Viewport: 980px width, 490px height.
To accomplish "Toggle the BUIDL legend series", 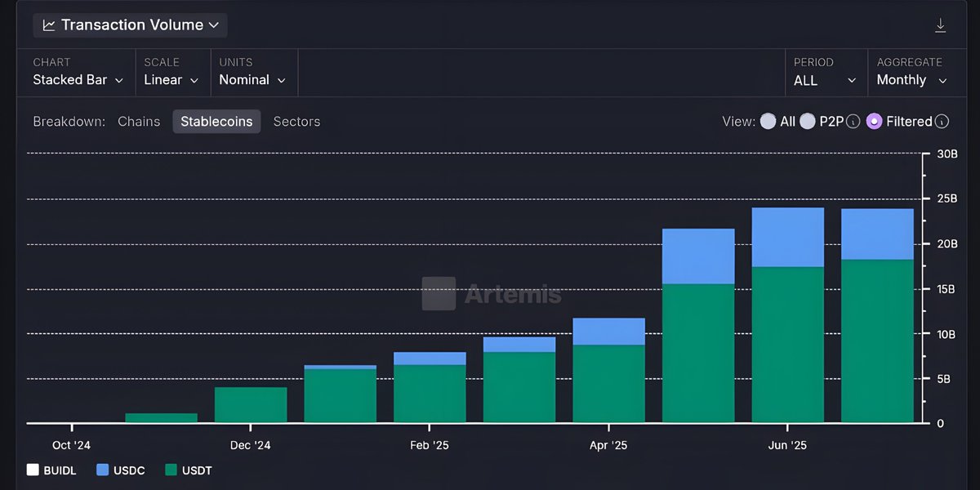I will 51,470.
